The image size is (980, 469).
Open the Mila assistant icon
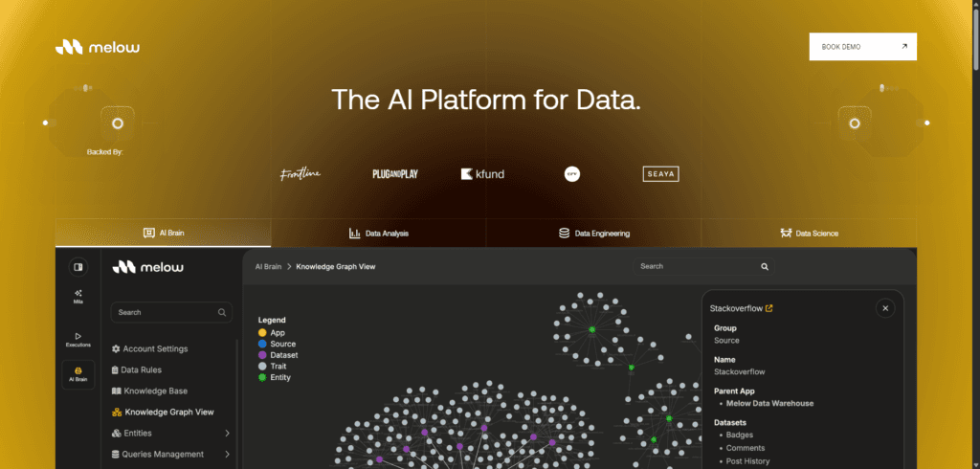tap(78, 296)
